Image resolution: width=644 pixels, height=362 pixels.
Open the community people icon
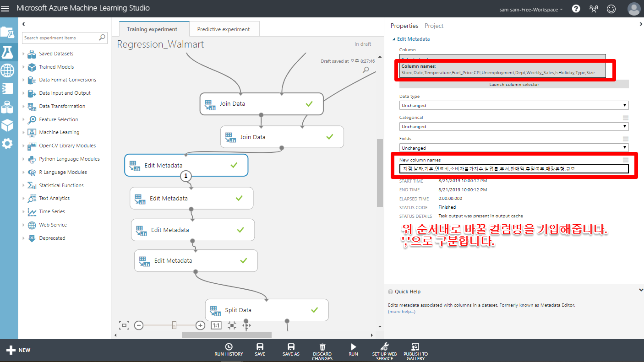(594, 9)
